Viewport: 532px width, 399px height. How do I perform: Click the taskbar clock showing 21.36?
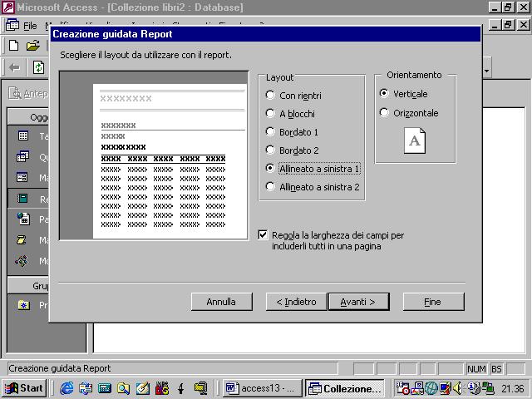tap(512, 388)
